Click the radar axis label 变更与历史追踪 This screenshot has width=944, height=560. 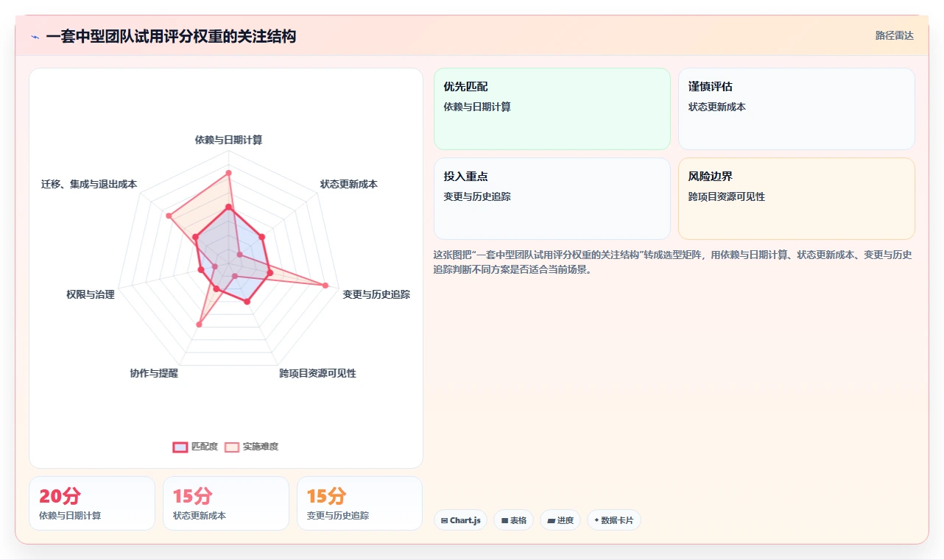pos(376,294)
